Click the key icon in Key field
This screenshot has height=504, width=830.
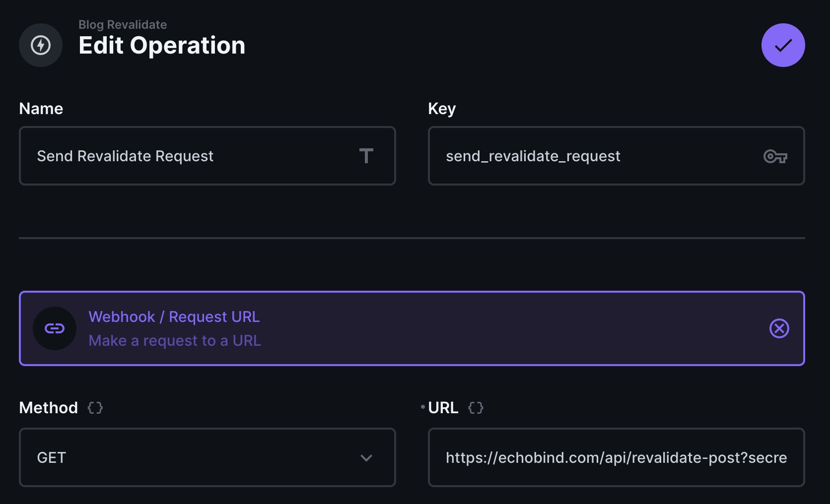click(x=775, y=156)
